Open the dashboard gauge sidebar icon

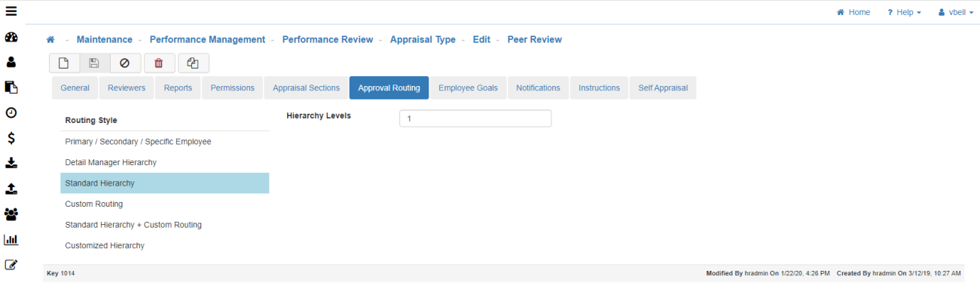click(11, 37)
